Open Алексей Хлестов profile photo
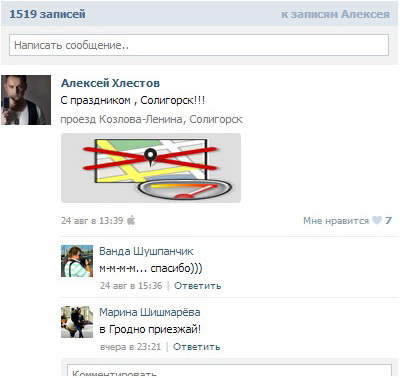400x378 pixels. coord(26,100)
